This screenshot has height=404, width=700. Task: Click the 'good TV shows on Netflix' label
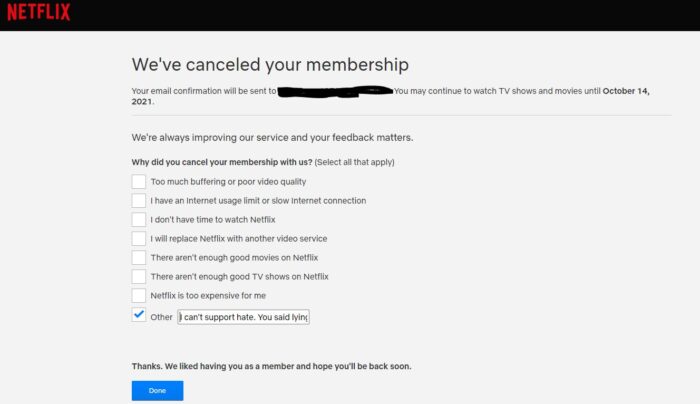click(279, 277)
